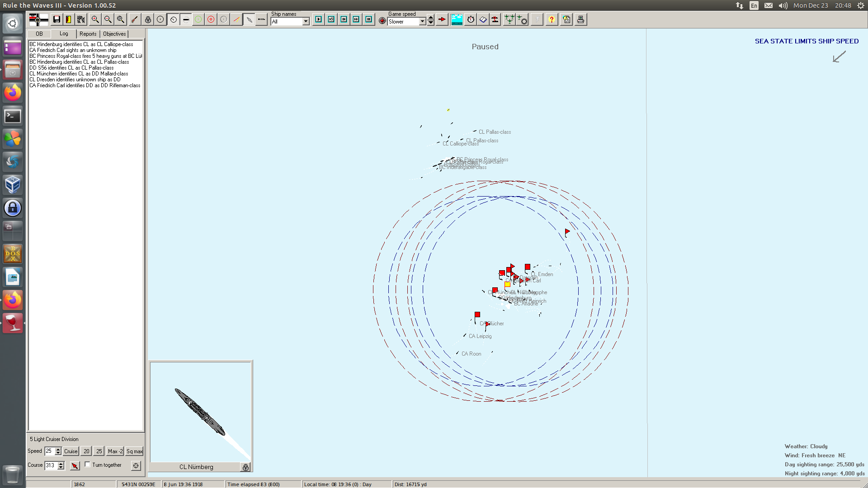Open the yellow question mark help

(x=552, y=19)
